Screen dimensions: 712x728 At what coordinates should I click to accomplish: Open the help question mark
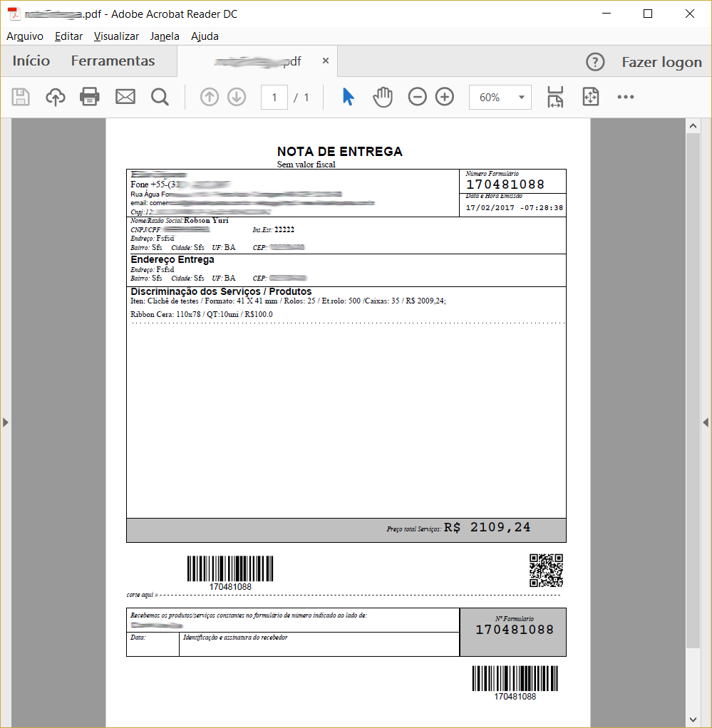595,61
